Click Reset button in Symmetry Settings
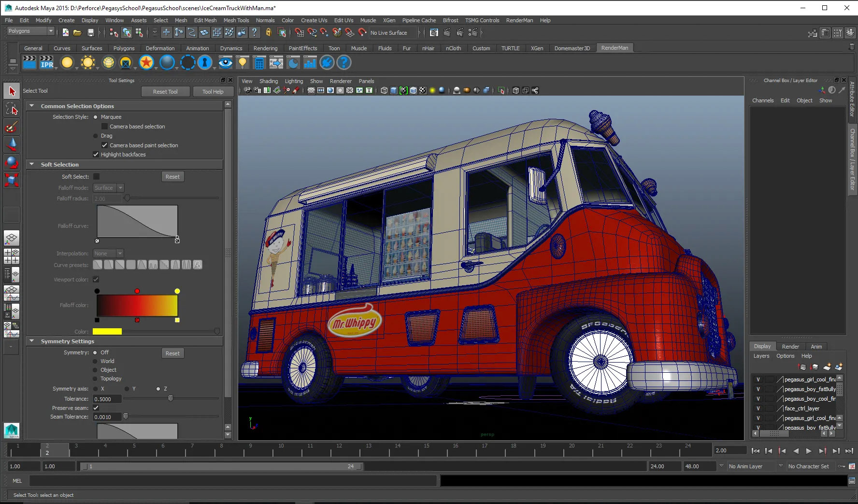The width and height of the screenshot is (858, 504). (172, 353)
